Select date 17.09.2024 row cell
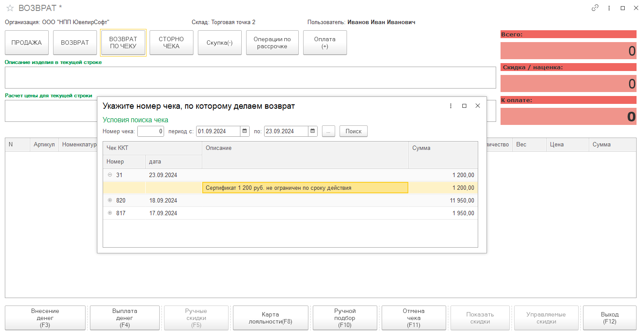 [x=174, y=213]
